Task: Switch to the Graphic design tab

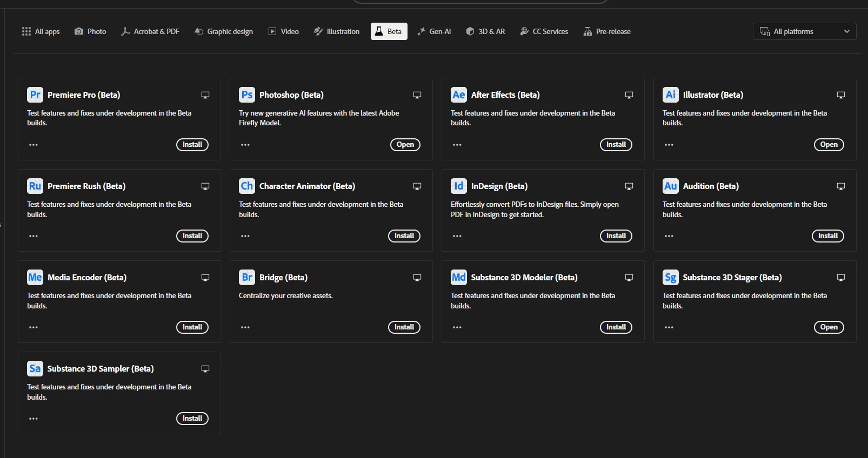Action: 224,31
